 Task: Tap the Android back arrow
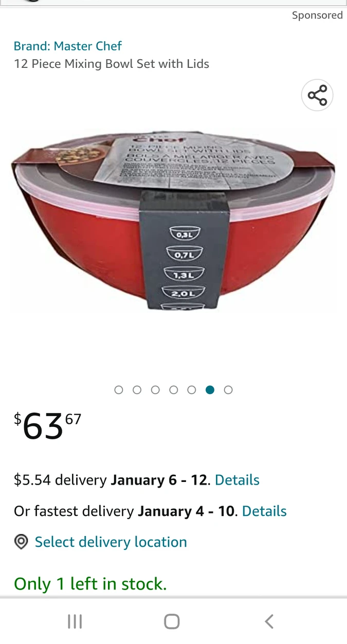tap(269, 621)
